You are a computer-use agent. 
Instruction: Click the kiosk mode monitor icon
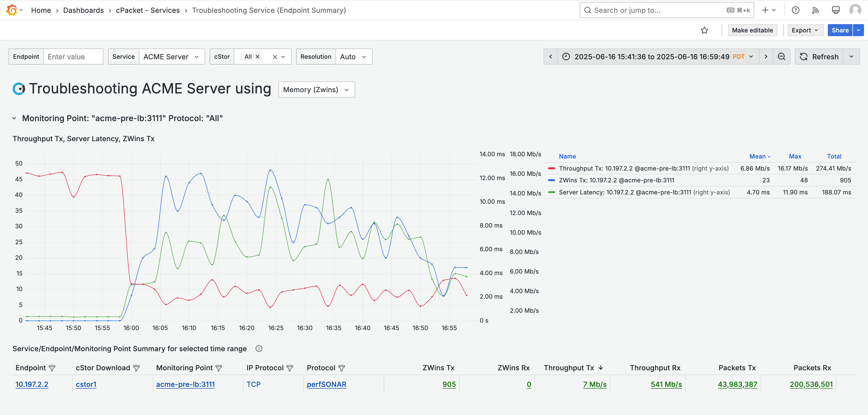pos(835,10)
